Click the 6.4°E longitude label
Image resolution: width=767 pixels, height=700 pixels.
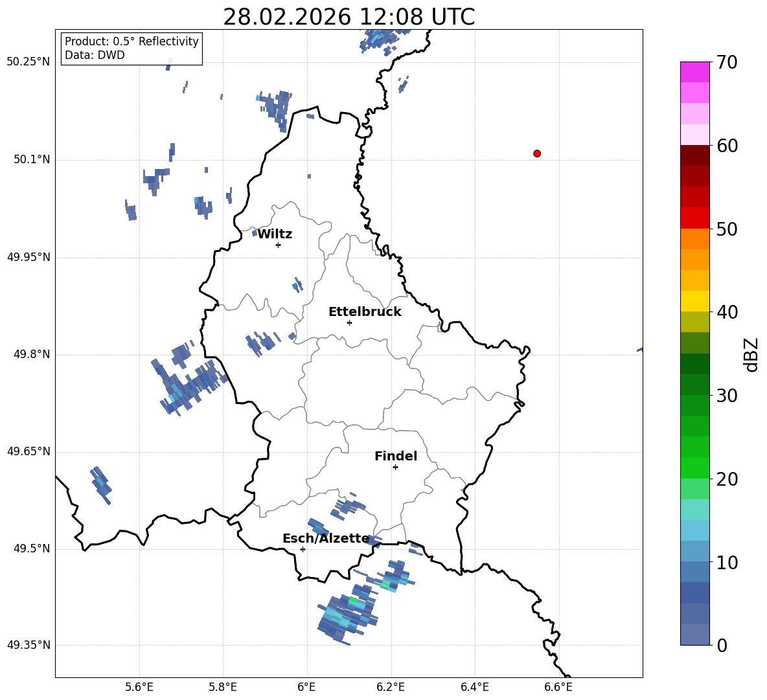click(474, 688)
